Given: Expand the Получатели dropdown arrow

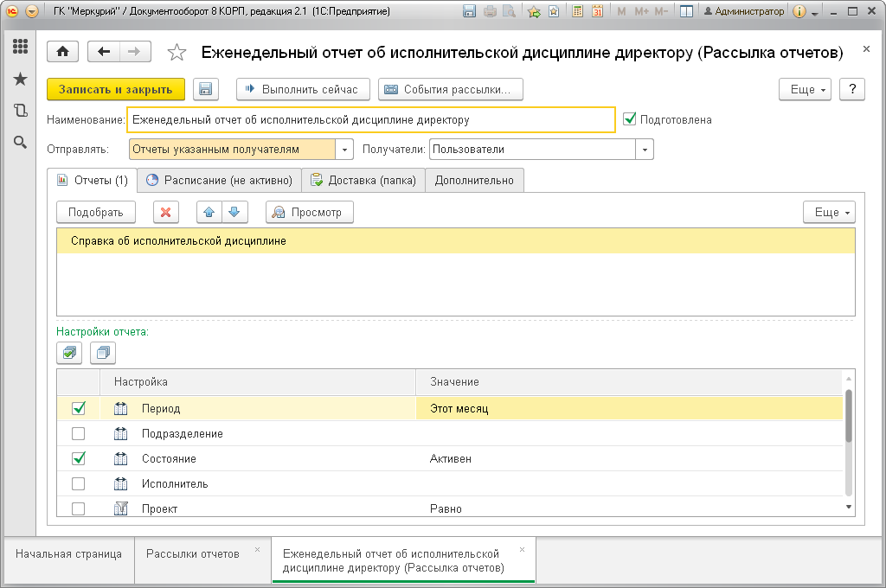Looking at the screenshot, I should click(x=645, y=150).
